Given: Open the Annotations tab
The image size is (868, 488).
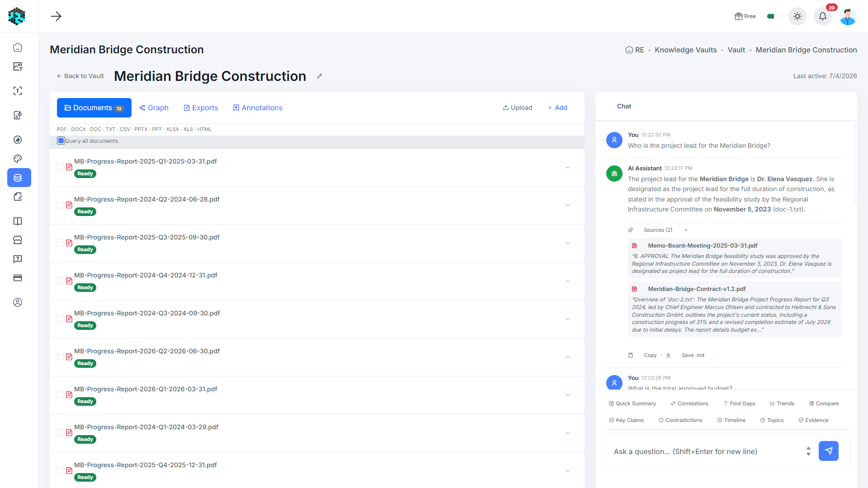Looking at the screenshot, I should coord(258,108).
